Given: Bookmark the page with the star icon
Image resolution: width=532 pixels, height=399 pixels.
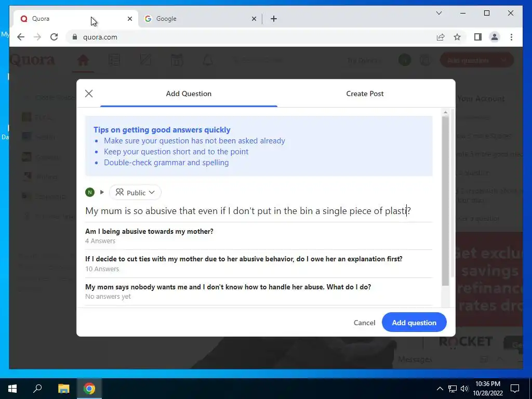Looking at the screenshot, I should coord(457,37).
